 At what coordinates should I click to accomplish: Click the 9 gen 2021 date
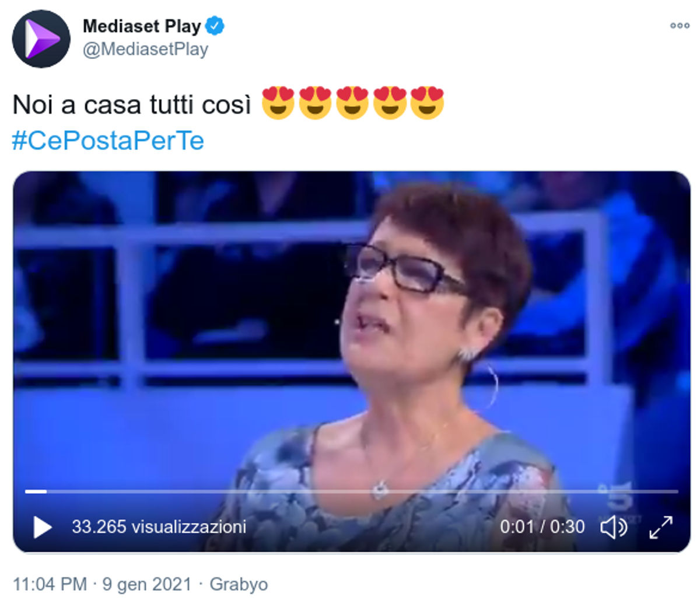(x=146, y=584)
